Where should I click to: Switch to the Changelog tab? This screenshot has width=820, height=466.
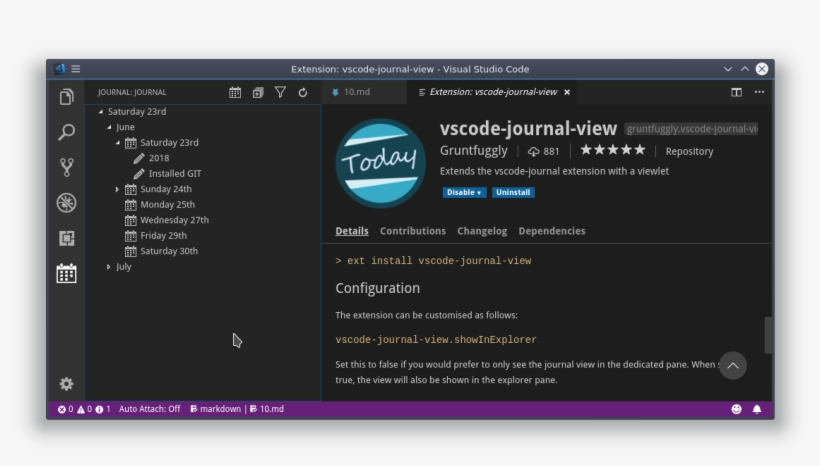coord(482,231)
